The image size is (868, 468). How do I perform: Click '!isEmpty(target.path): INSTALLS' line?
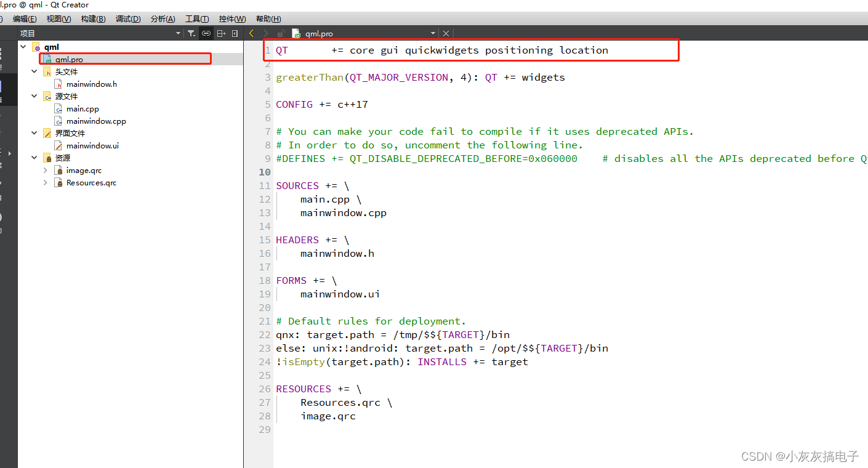[x=402, y=362]
